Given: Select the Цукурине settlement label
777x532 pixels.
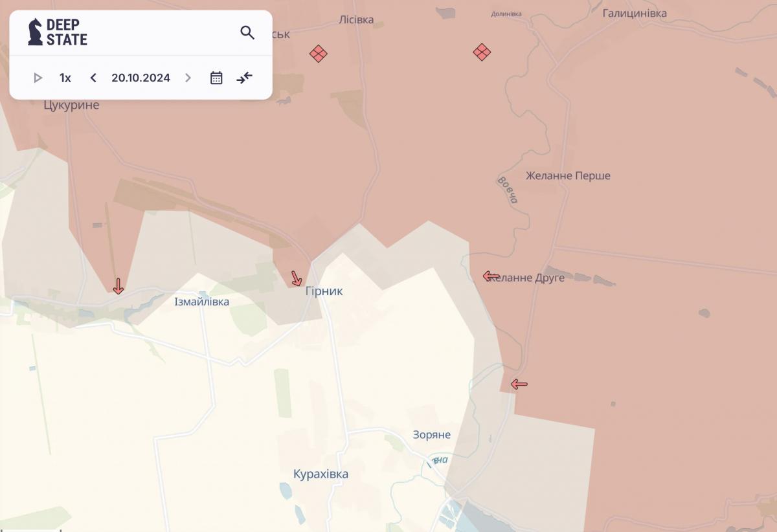Looking at the screenshot, I should pyautogui.click(x=71, y=105).
